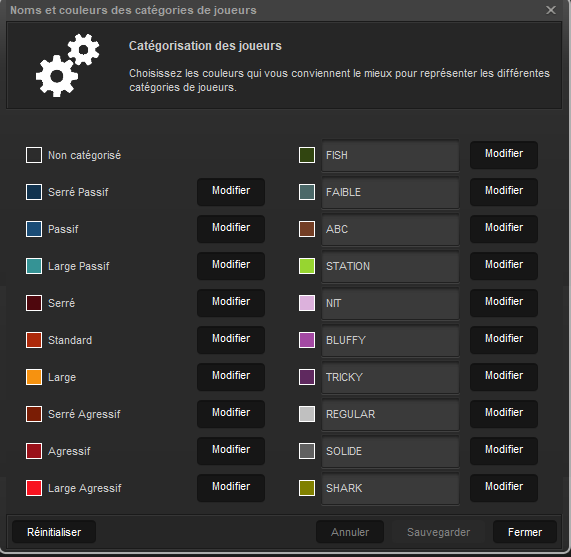Click Modifier for the Serré row

point(231,303)
